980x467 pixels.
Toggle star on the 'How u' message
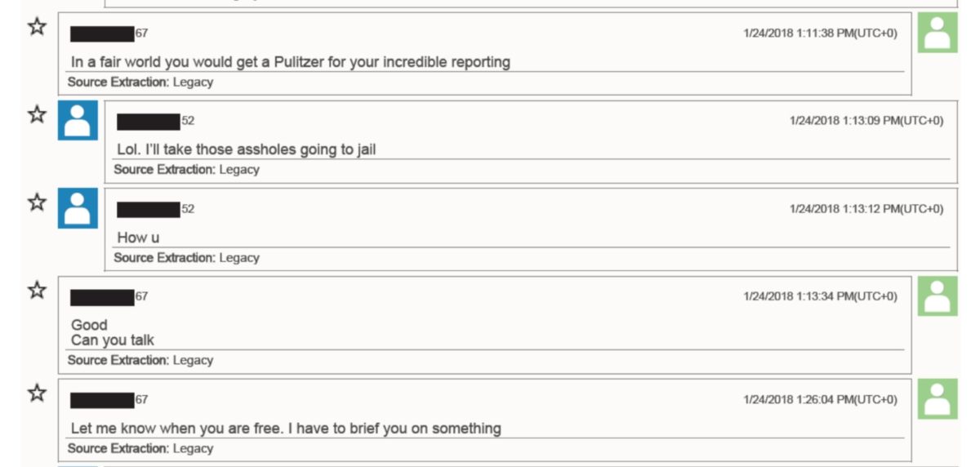click(38, 202)
